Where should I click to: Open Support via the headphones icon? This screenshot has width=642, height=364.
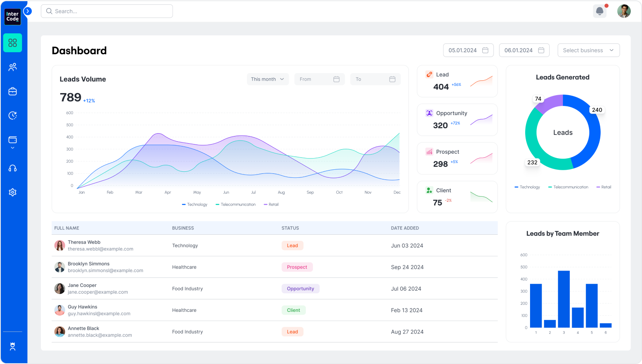(12, 168)
